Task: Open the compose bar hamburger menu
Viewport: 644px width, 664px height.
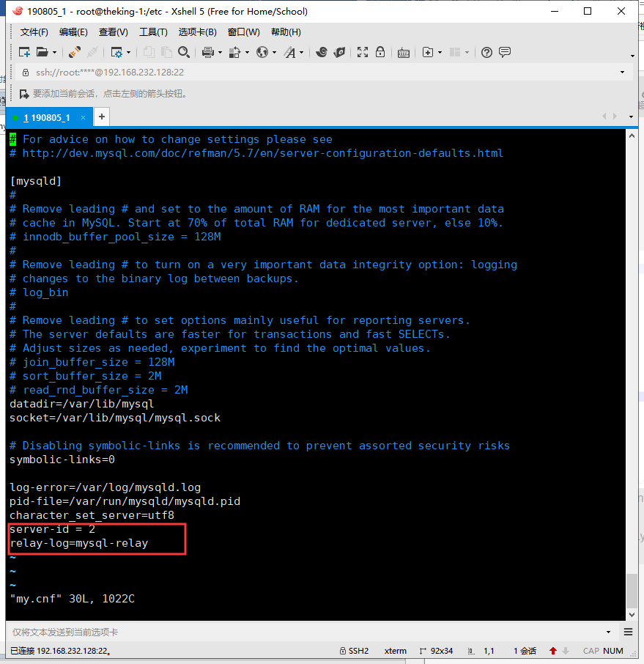Action: [628, 632]
